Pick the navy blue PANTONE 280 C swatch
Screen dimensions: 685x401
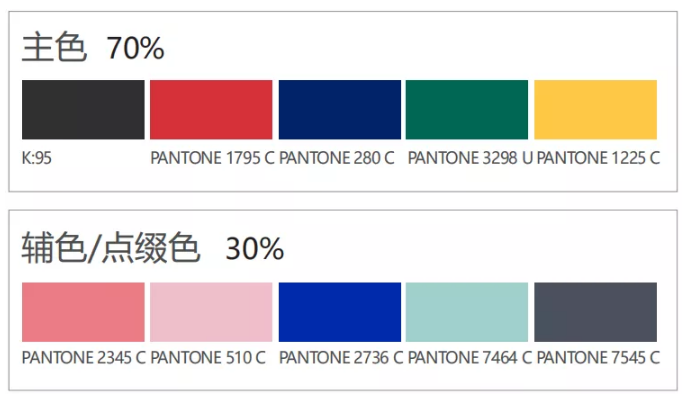[x=339, y=109]
